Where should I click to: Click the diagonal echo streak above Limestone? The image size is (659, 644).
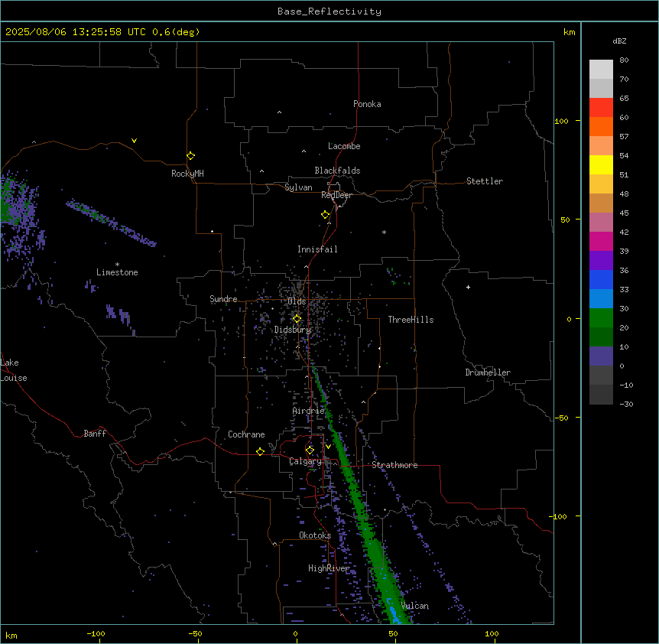(111, 223)
